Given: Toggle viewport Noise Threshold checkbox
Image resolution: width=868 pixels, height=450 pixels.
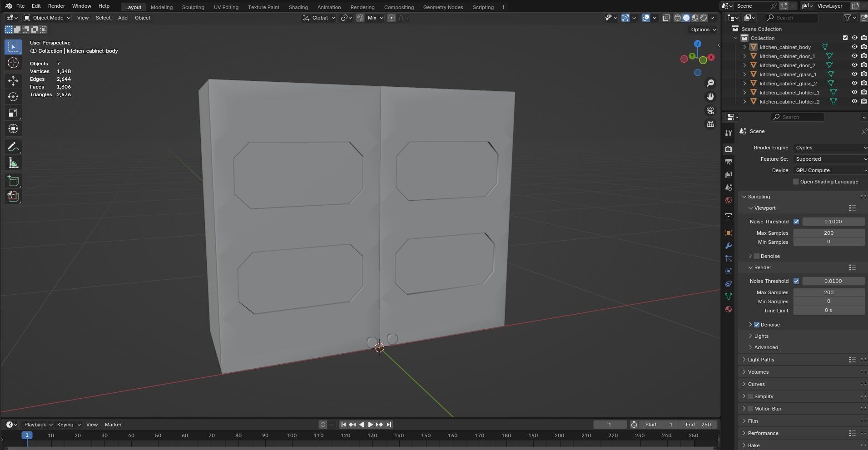Looking at the screenshot, I should [796, 222].
